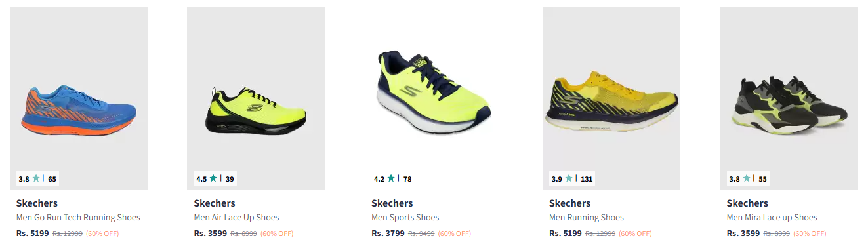This screenshot has width=868, height=244.
Task: Open Men Air Lace Up Shoes title
Action: coord(236,218)
